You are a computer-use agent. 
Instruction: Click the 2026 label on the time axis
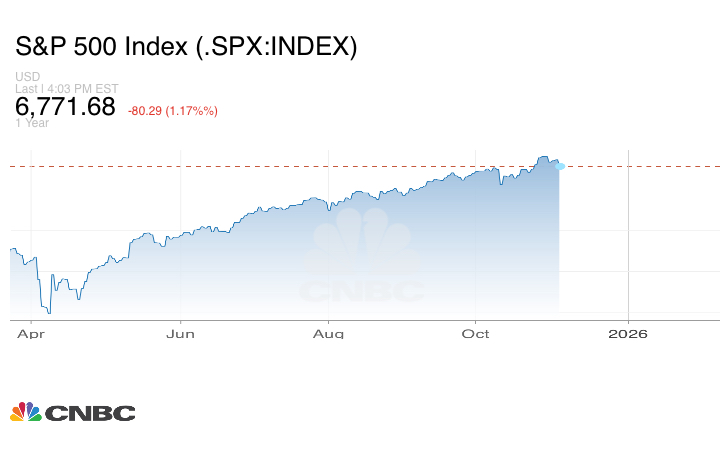pos(628,334)
